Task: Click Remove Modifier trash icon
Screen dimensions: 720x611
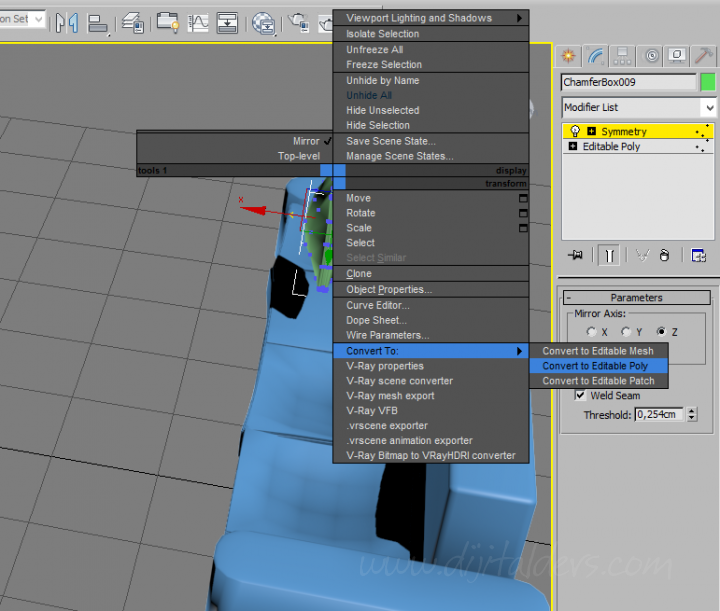Action: pos(664,255)
